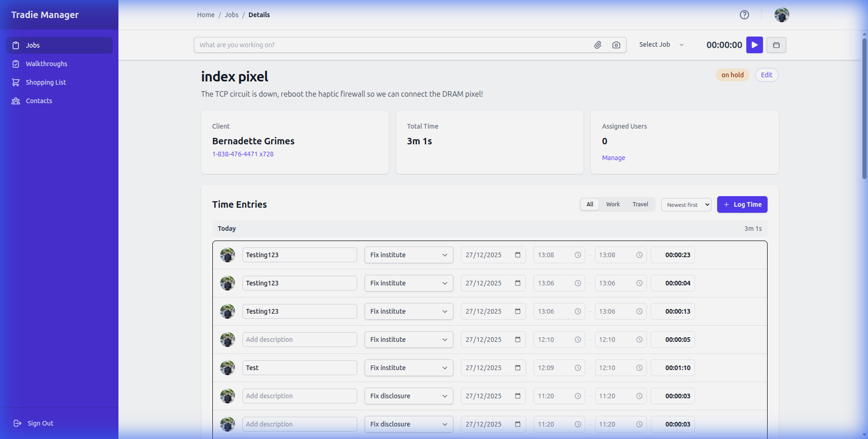Open the Fix disclosure task dropdown

409,396
